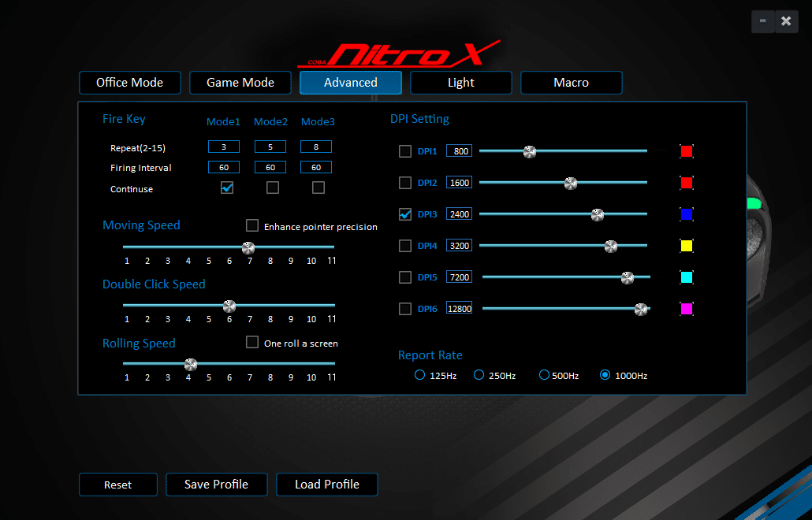Open the blue DPI3 color swatch
Screen dimensions: 812x520
[687, 214]
